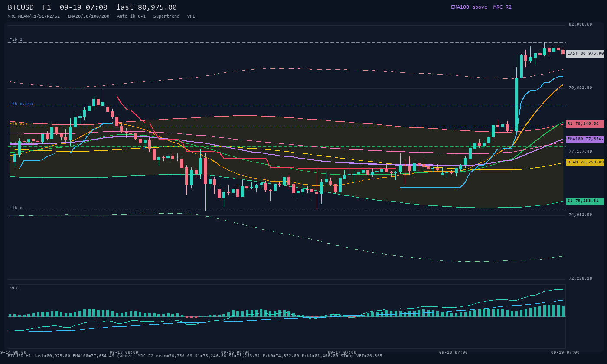The image size is (607, 364).
Task: Click the S1 75,253.31 price label
Action: pyautogui.click(x=585, y=201)
